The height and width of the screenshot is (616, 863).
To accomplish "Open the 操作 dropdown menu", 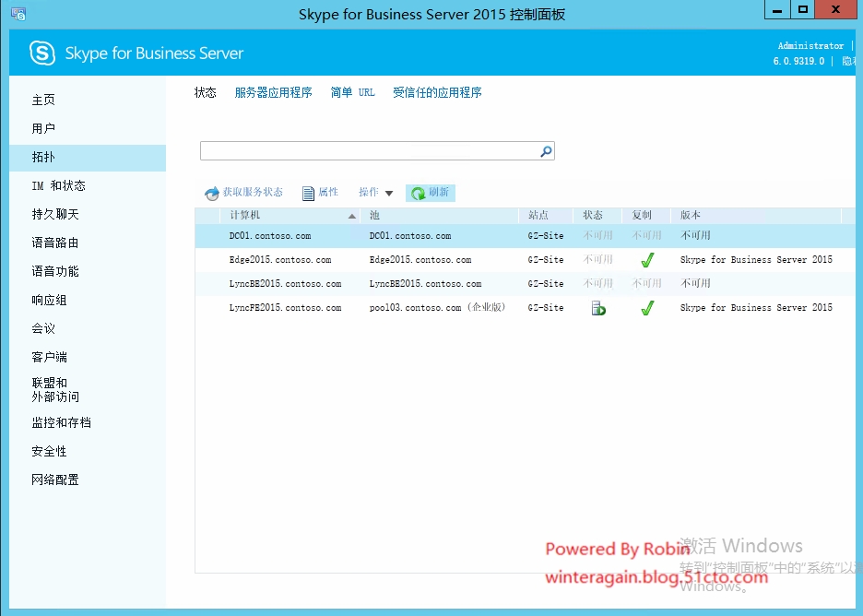I will point(376,192).
